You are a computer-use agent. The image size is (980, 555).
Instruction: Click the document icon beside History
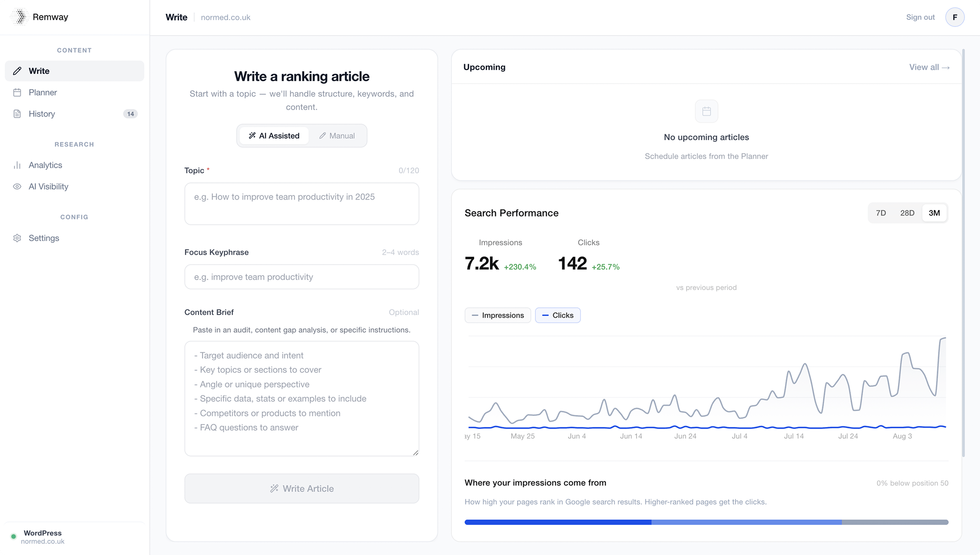(x=17, y=114)
